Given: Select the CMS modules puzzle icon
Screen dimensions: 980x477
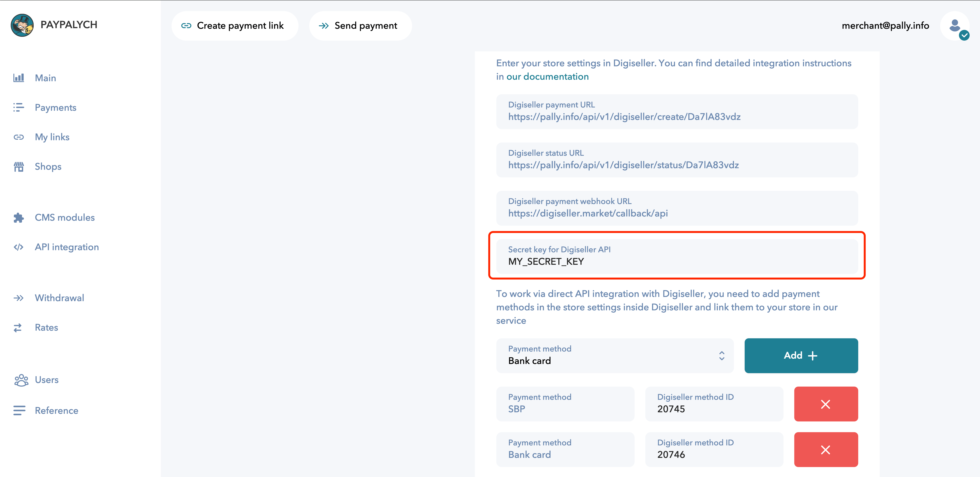Looking at the screenshot, I should (19, 217).
